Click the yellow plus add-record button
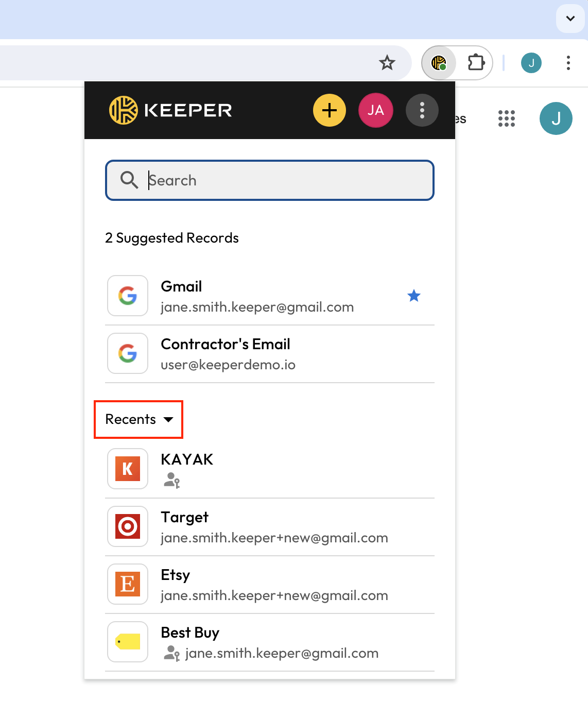 330,110
